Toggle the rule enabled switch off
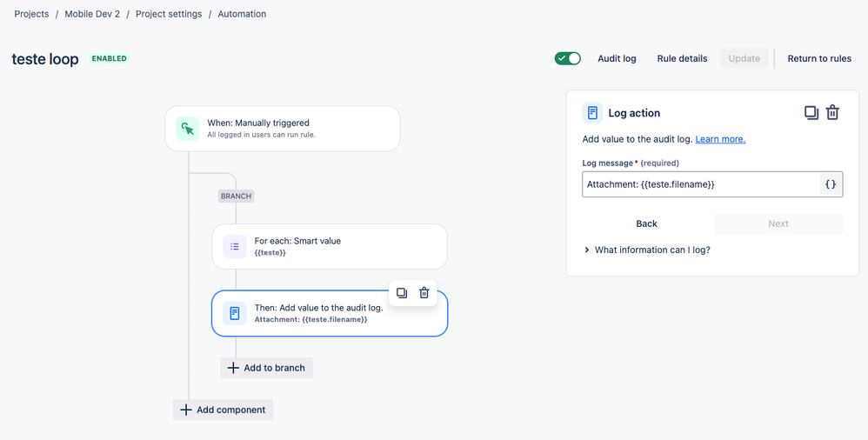This screenshot has height=440, width=868. pos(567,58)
